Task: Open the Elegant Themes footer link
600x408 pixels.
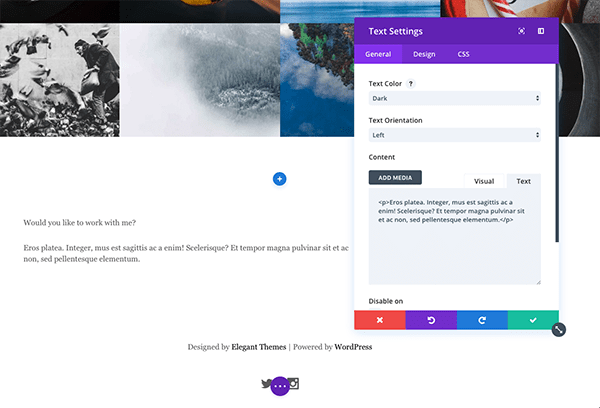Action: 259,347
